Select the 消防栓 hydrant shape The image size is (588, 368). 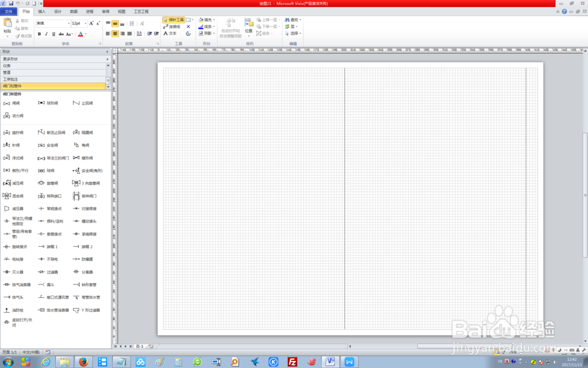(14, 310)
